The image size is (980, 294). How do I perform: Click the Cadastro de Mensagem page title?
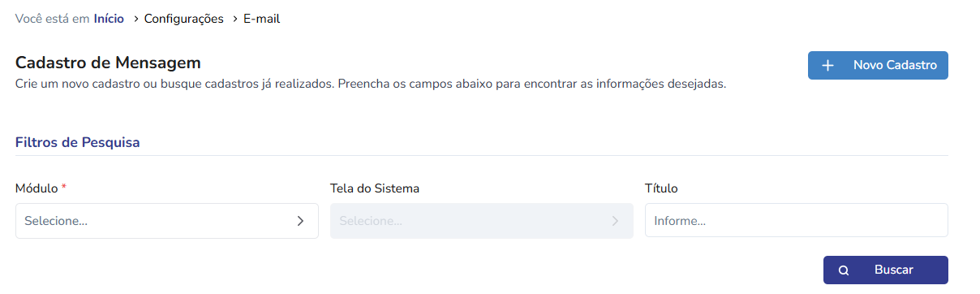pyautogui.click(x=108, y=63)
